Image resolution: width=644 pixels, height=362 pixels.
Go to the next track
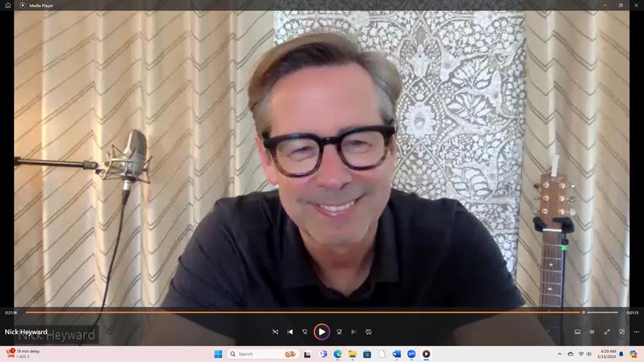coord(354,332)
